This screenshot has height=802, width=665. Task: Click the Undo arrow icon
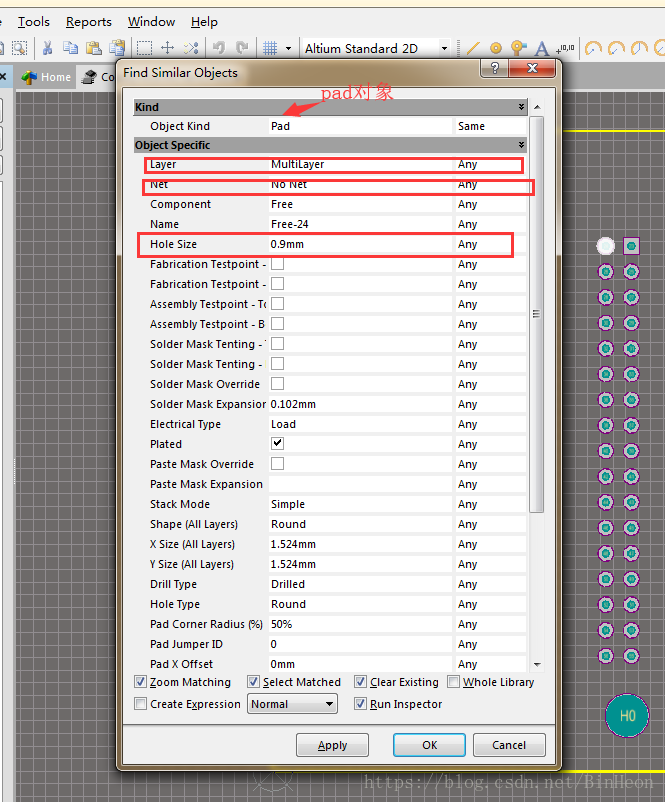coord(218,48)
